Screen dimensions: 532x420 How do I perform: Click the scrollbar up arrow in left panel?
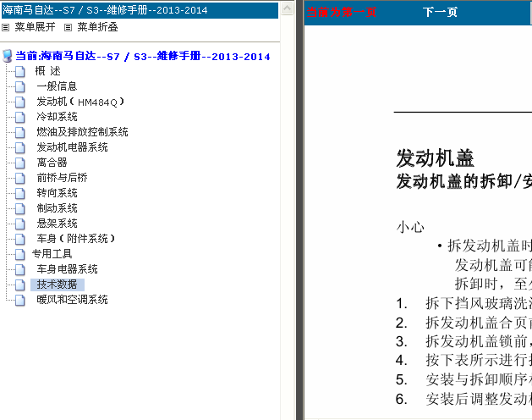click(287, 8)
